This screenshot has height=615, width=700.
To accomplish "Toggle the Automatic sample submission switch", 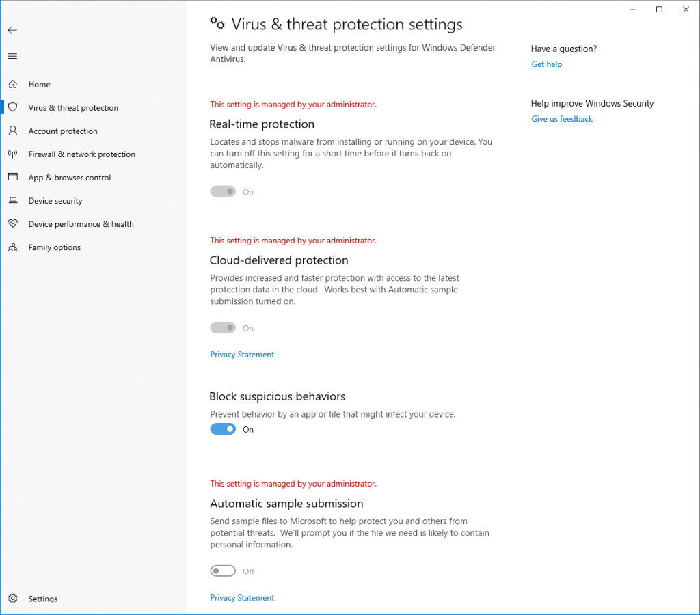I will pos(223,571).
